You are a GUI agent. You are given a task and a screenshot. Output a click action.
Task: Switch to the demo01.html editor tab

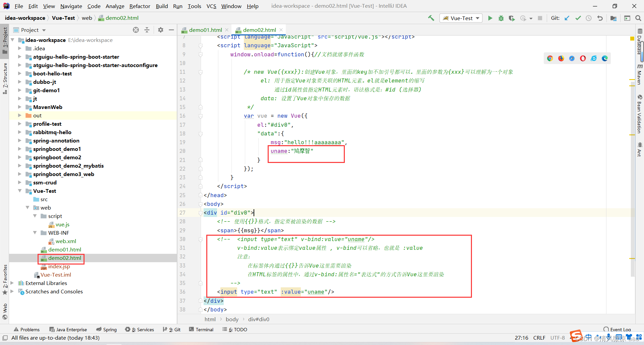(x=205, y=30)
